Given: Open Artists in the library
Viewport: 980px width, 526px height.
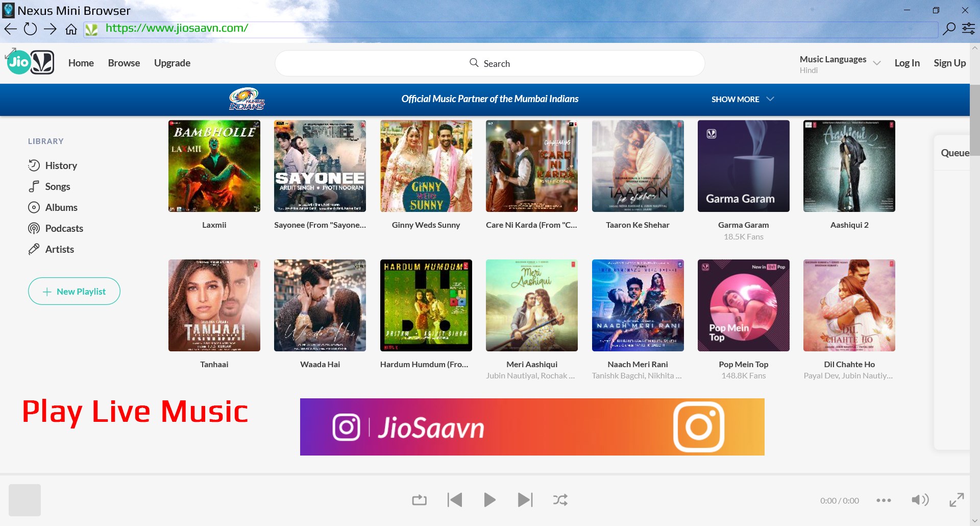Looking at the screenshot, I should tap(51, 249).
